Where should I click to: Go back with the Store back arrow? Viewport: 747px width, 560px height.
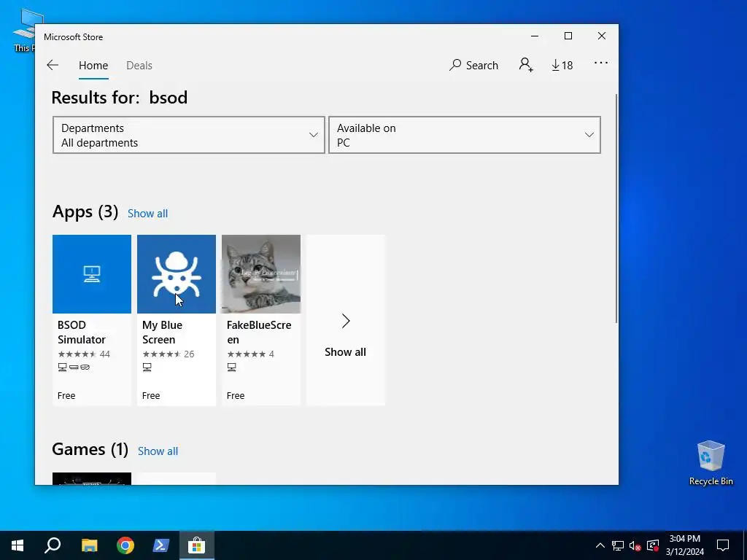pos(53,65)
